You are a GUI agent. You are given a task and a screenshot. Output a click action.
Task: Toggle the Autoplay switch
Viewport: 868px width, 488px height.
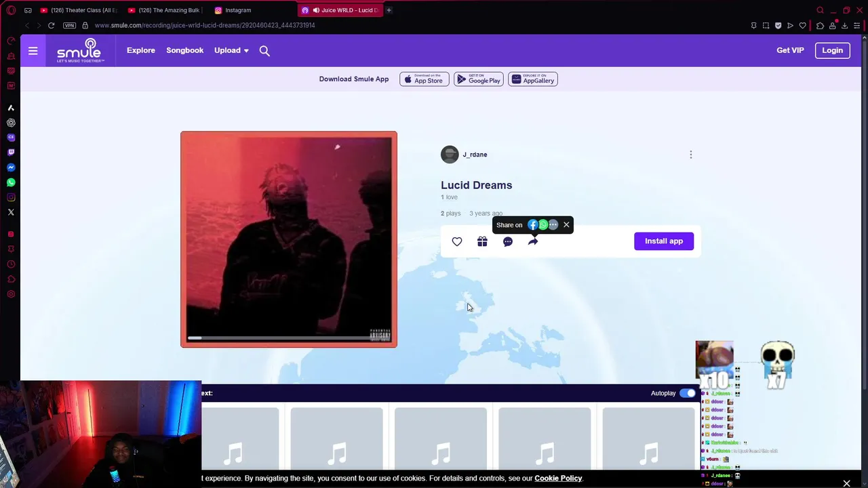pyautogui.click(x=687, y=393)
